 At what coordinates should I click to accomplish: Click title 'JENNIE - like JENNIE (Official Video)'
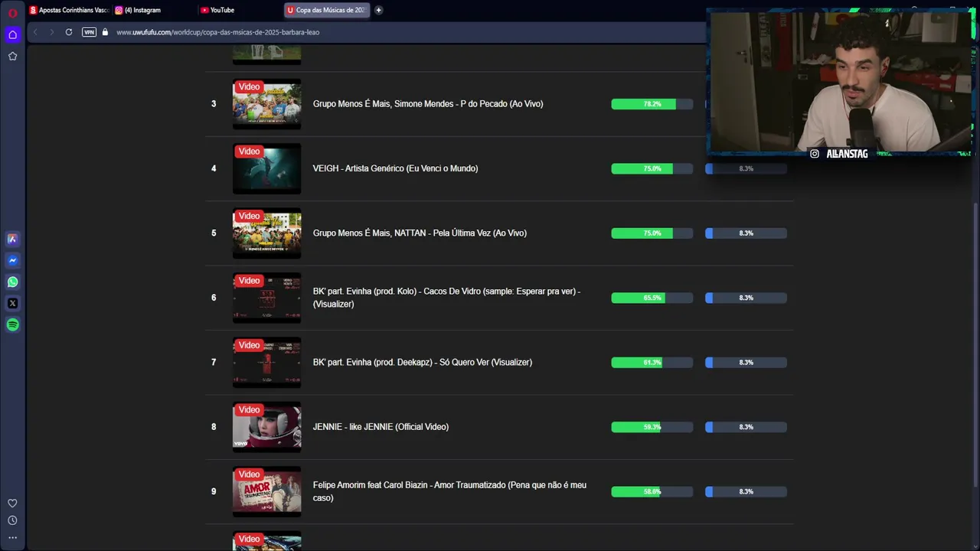click(381, 427)
